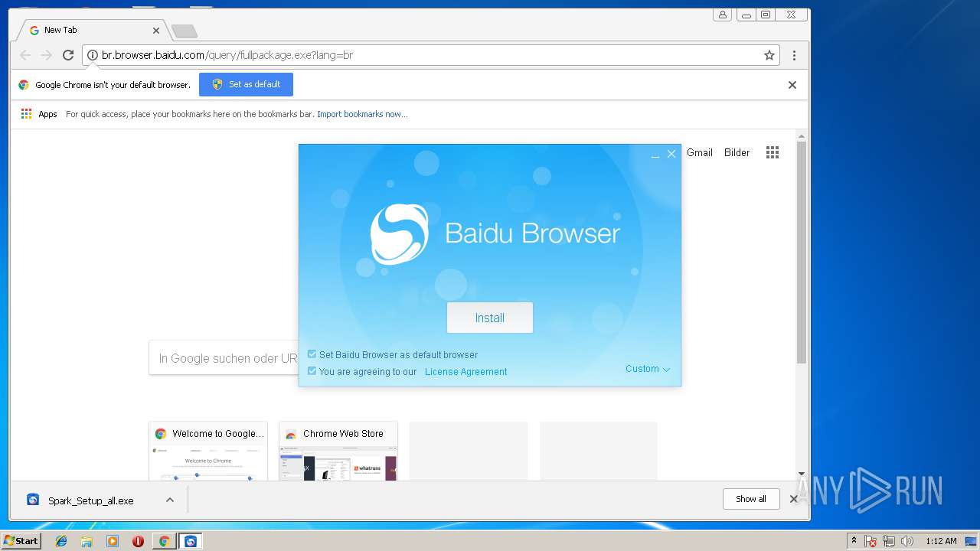Click Import bookmarks now link
The width and height of the screenshot is (980, 551).
click(x=362, y=114)
